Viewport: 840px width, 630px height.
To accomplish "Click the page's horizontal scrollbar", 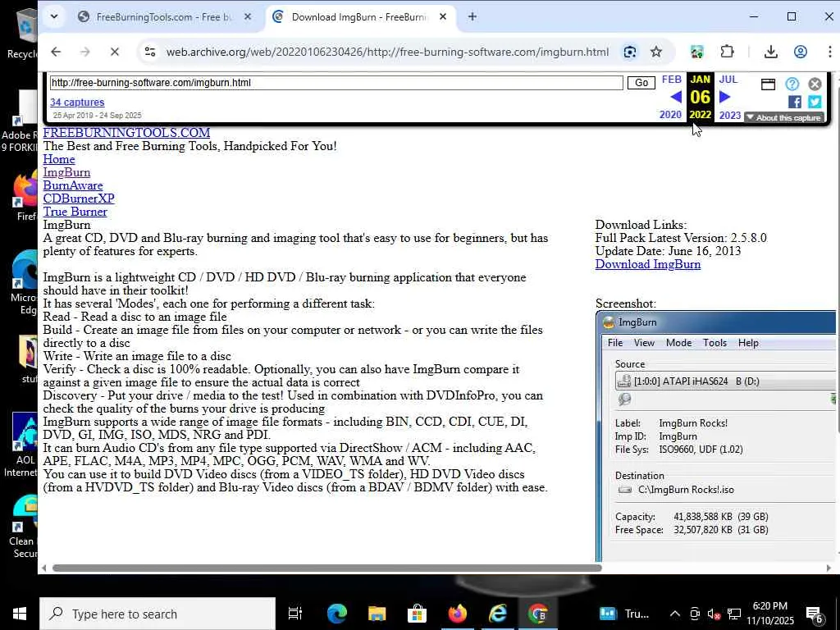I will [x=326, y=568].
